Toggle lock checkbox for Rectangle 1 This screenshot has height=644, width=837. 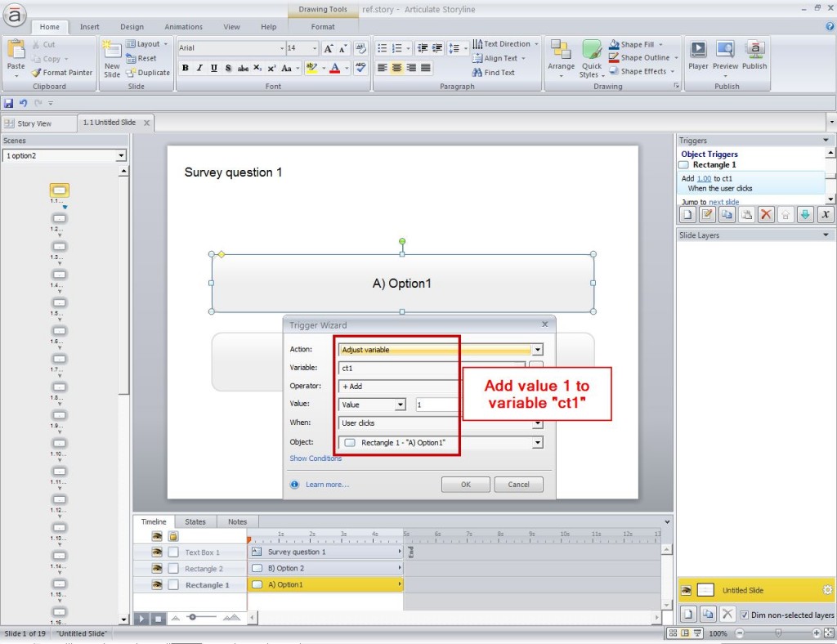point(173,585)
